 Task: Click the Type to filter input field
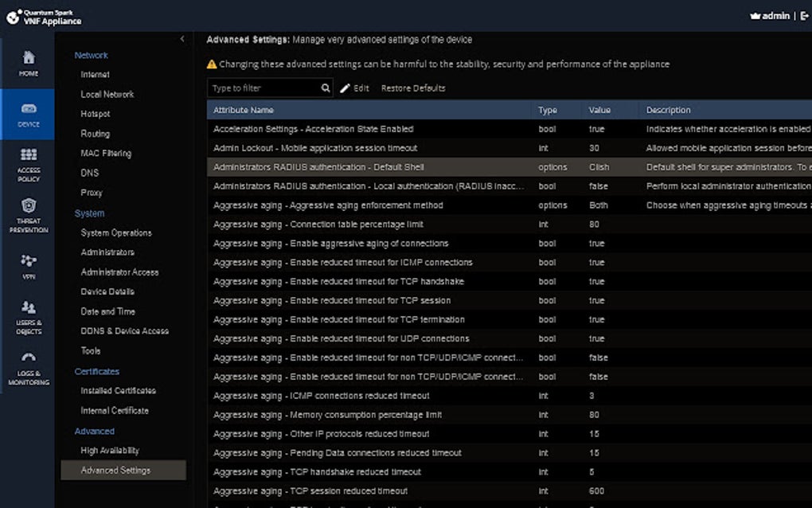pos(263,88)
